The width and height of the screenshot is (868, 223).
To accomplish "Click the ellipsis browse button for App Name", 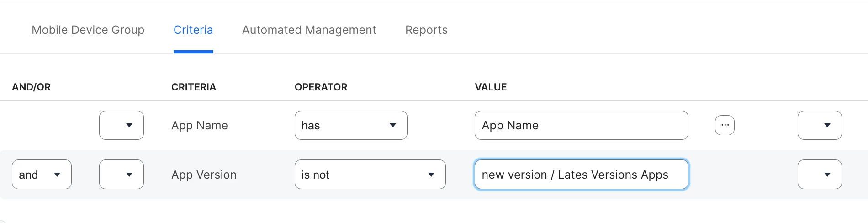I will point(725,125).
